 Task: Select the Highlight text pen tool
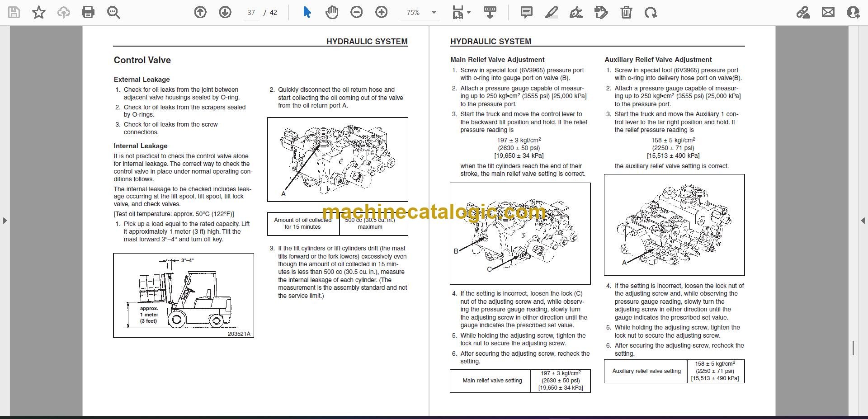click(x=551, y=12)
